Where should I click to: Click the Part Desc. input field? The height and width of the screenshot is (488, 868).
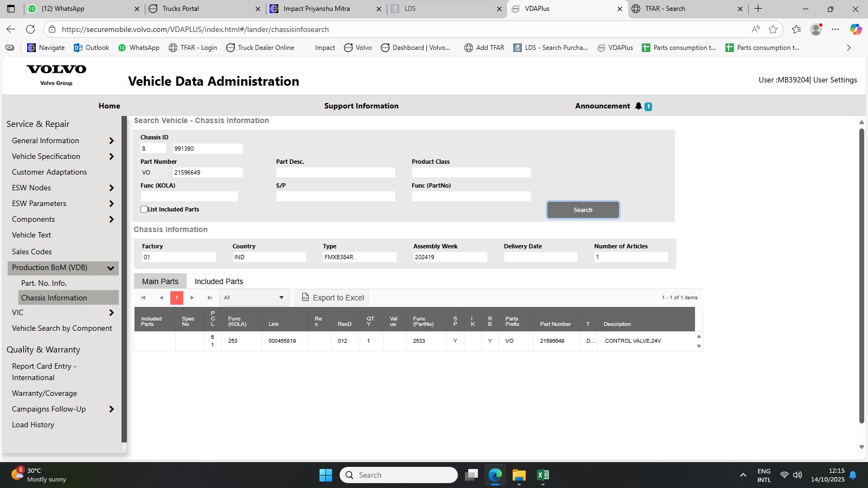click(x=335, y=172)
